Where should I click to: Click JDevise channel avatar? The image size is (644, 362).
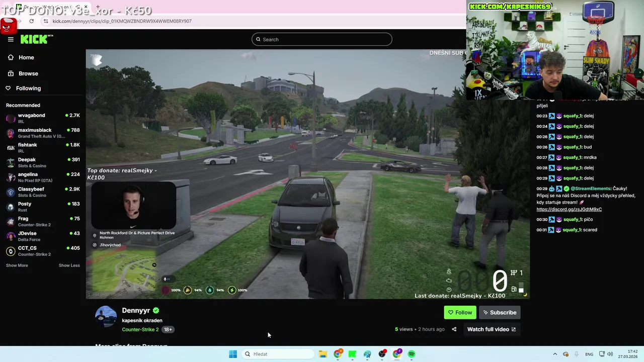(x=11, y=236)
